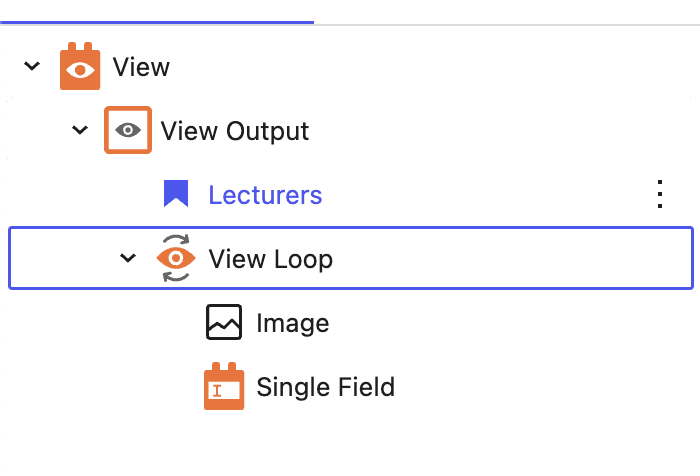Click the inactive tab area at top right
Image resolution: width=700 pixels, height=476 pixels.
(x=507, y=12)
